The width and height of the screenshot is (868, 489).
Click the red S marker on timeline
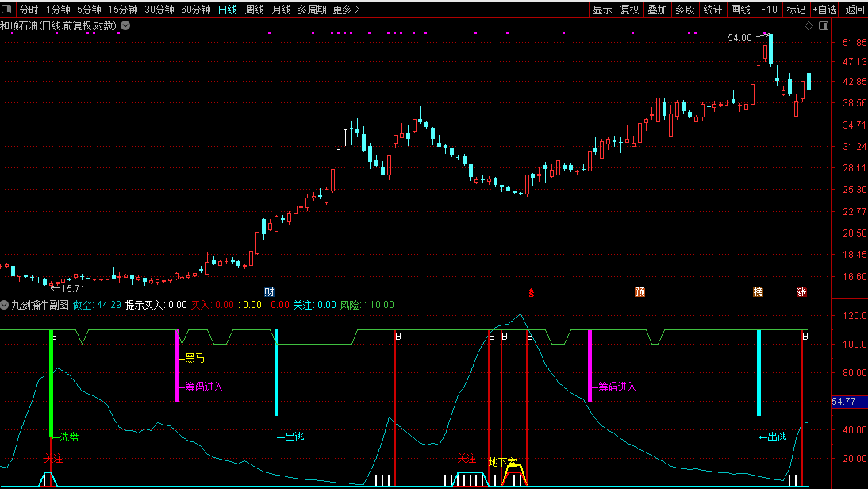(x=532, y=292)
